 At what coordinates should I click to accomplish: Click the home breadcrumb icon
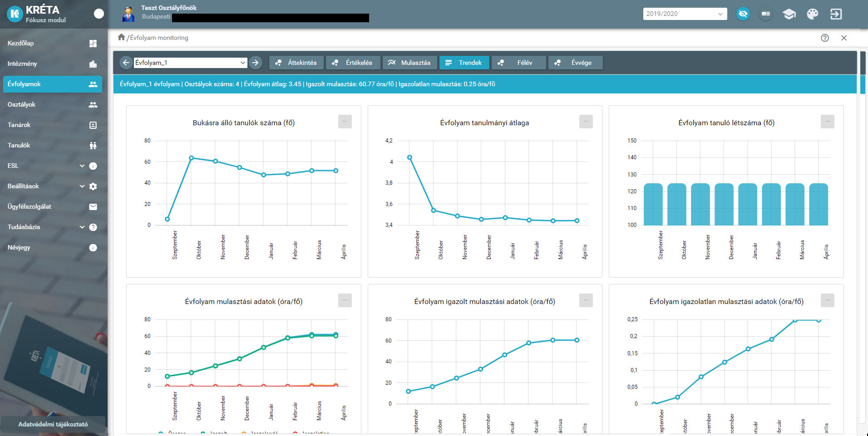(x=121, y=37)
